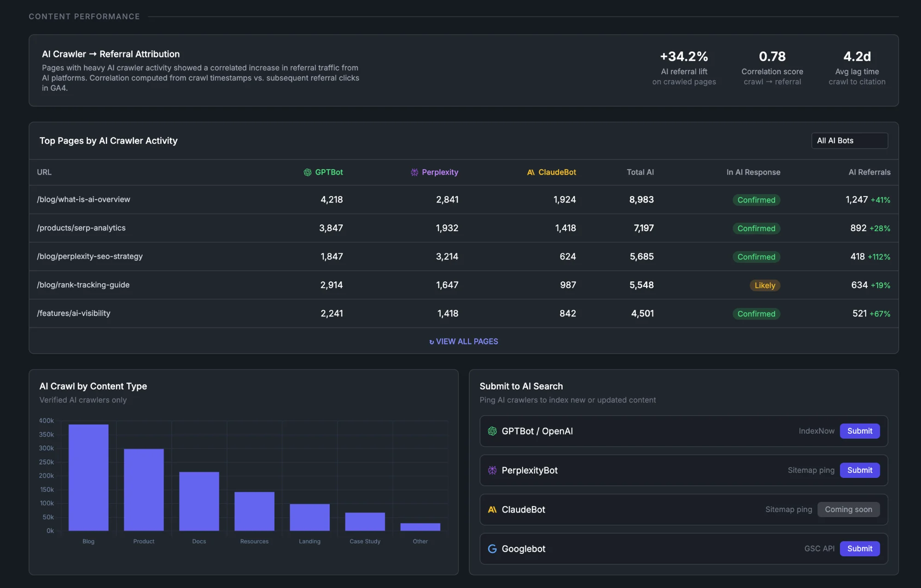The height and width of the screenshot is (588, 921).
Task: Click the Coming soon label for ClaudeBot
Action: [848, 509]
